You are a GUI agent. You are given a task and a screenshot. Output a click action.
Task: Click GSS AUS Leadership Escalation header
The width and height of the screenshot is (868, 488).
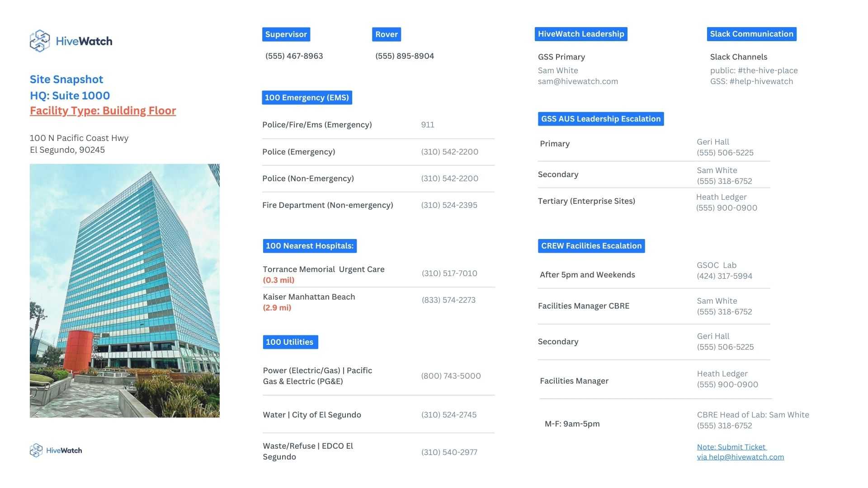600,119
